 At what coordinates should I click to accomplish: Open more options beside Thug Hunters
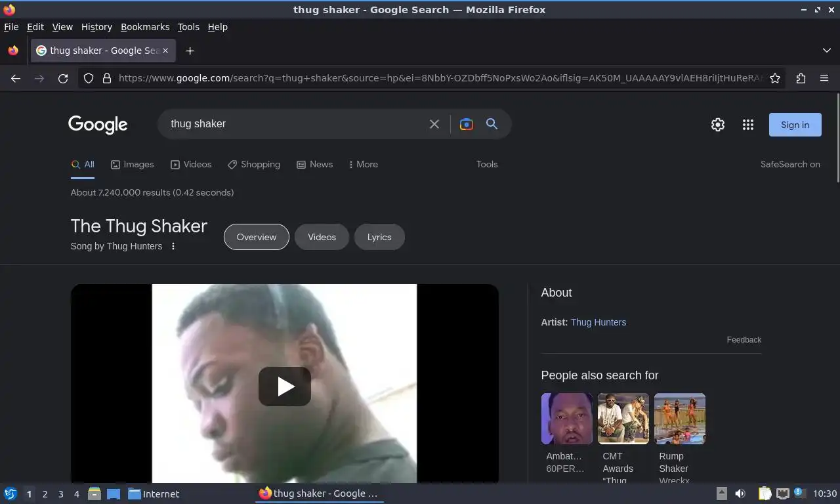point(173,246)
